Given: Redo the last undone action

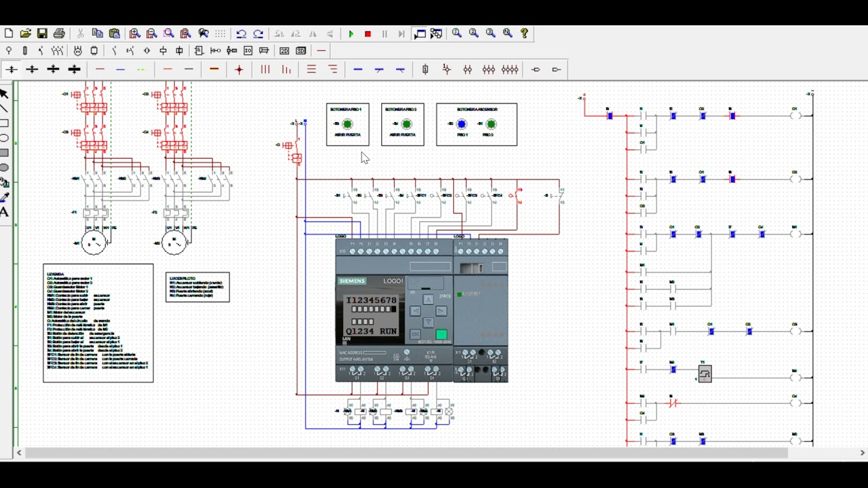Looking at the screenshot, I should [258, 33].
